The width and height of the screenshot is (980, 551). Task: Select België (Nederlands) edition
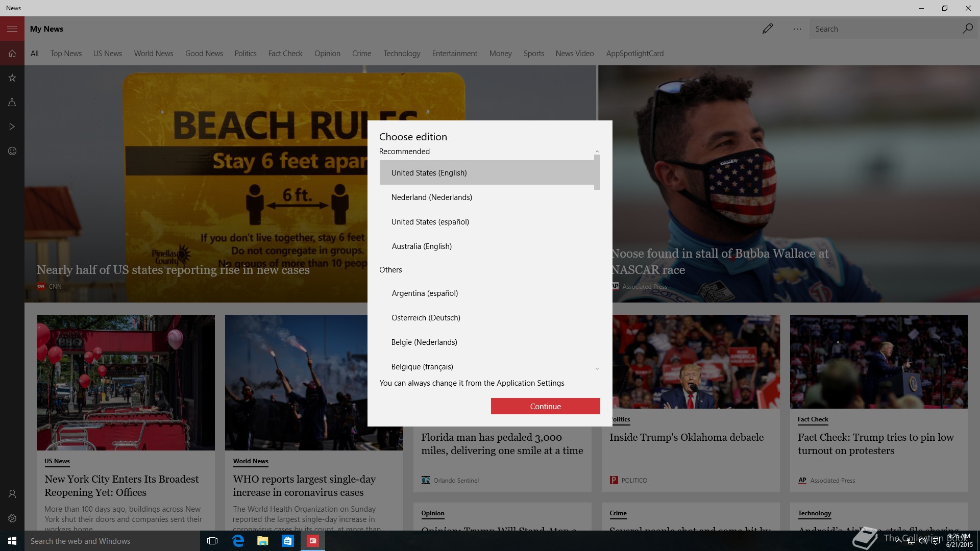pyautogui.click(x=487, y=342)
